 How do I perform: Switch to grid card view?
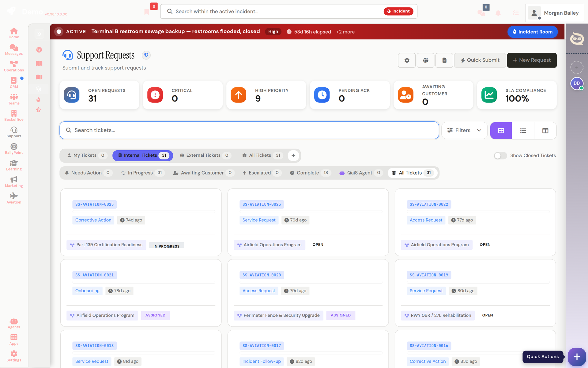tap(501, 131)
